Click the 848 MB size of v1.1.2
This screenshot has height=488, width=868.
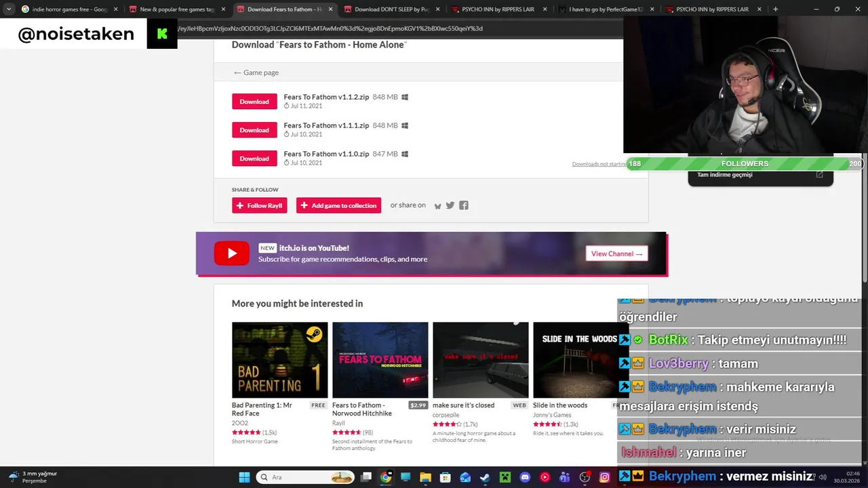(385, 97)
